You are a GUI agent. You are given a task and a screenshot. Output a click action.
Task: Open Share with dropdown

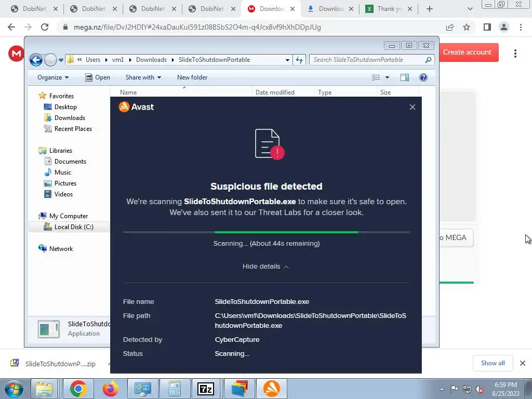coord(143,77)
